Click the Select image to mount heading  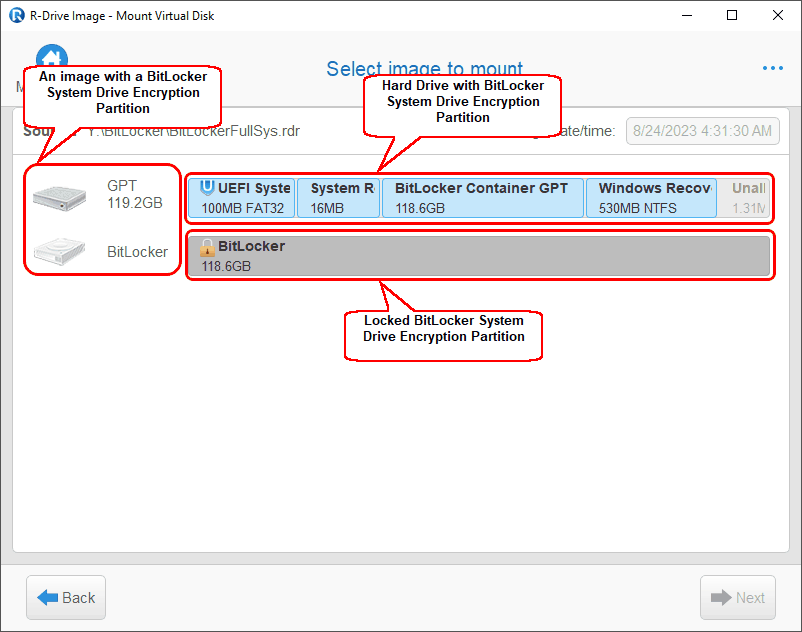point(425,69)
